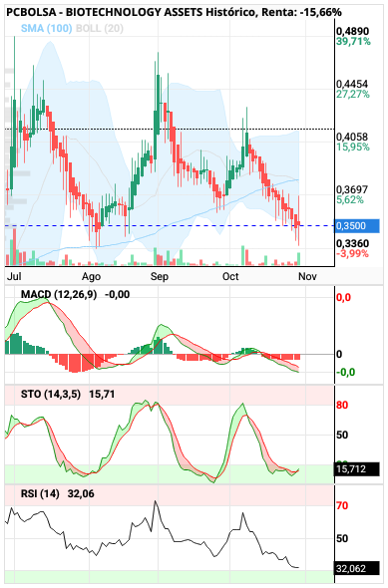
Task: Click the 27,27% percentage label
Action: coord(353,94)
